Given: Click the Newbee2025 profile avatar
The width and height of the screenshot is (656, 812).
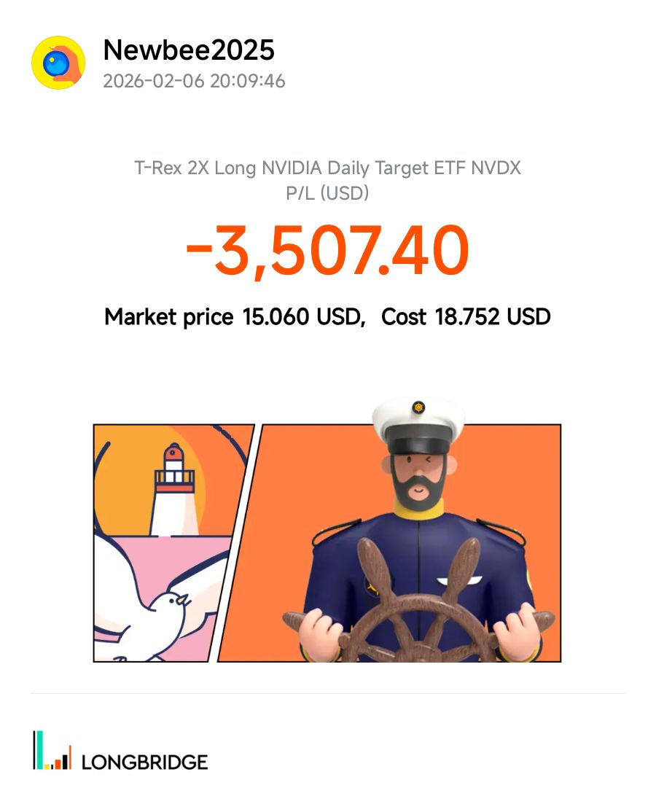Looking at the screenshot, I should pos(58,63).
